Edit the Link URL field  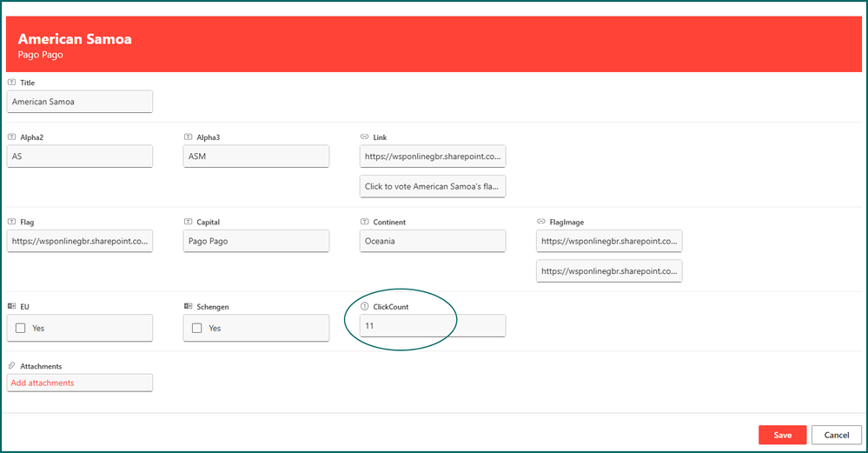pyautogui.click(x=433, y=157)
